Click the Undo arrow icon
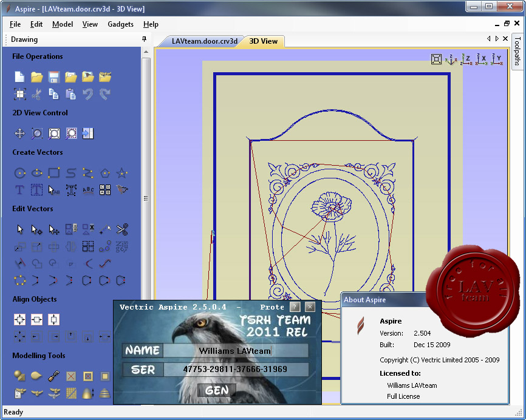This screenshot has width=526, height=420. coord(88,94)
